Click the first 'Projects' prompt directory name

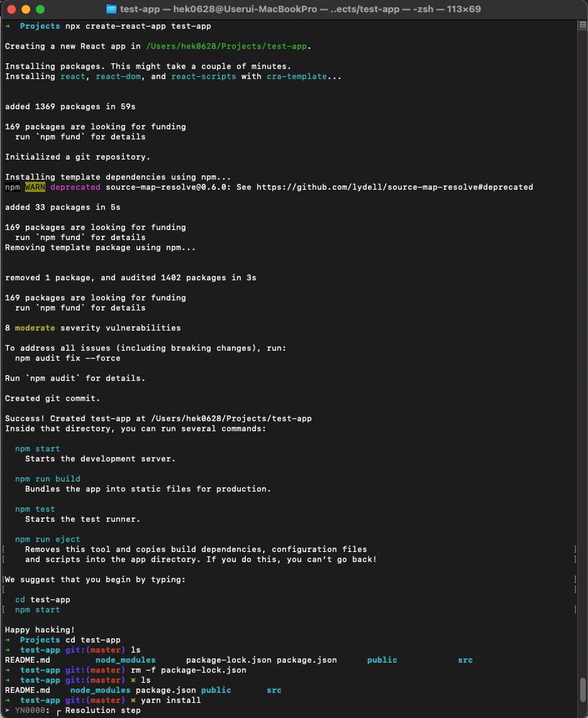tap(40, 26)
